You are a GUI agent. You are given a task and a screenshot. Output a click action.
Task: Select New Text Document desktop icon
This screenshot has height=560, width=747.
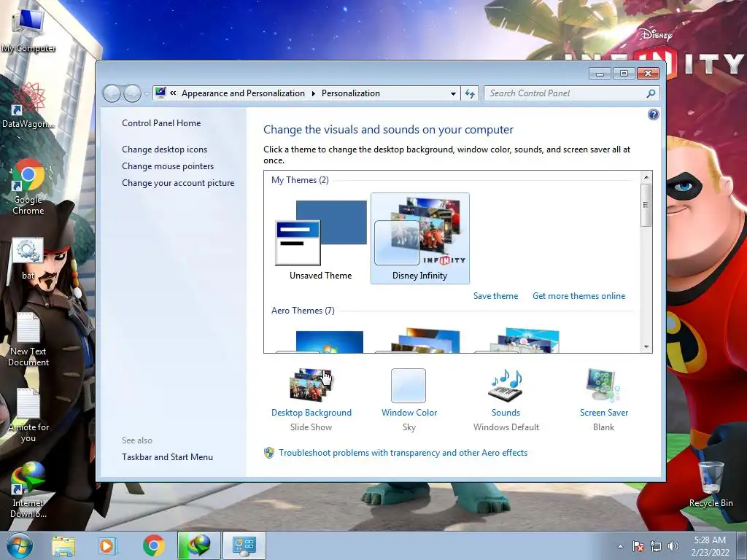(x=28, y=340)
